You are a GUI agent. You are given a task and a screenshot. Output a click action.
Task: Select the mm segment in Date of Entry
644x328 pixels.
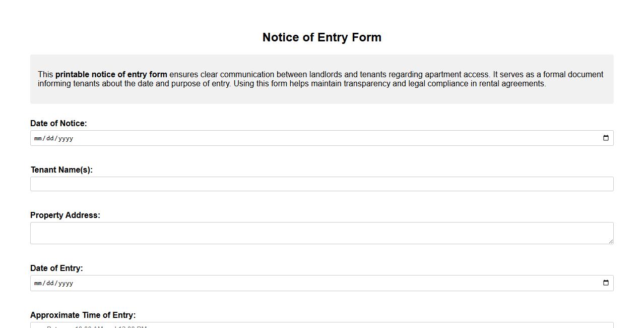point(37,283)
